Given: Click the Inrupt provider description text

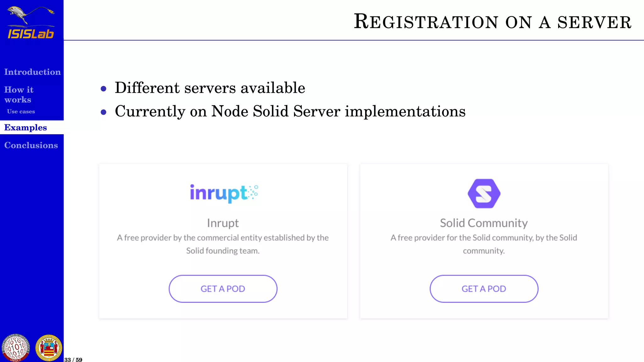Looking at the screenshot, I should tap(223, 244).
